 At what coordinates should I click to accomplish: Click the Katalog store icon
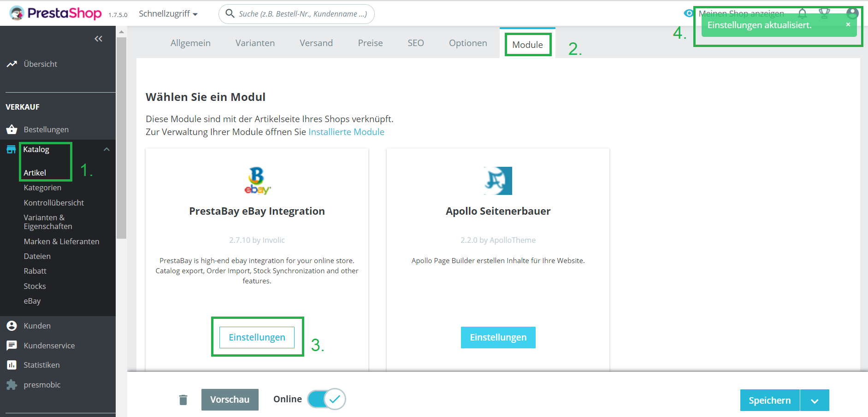11,149
